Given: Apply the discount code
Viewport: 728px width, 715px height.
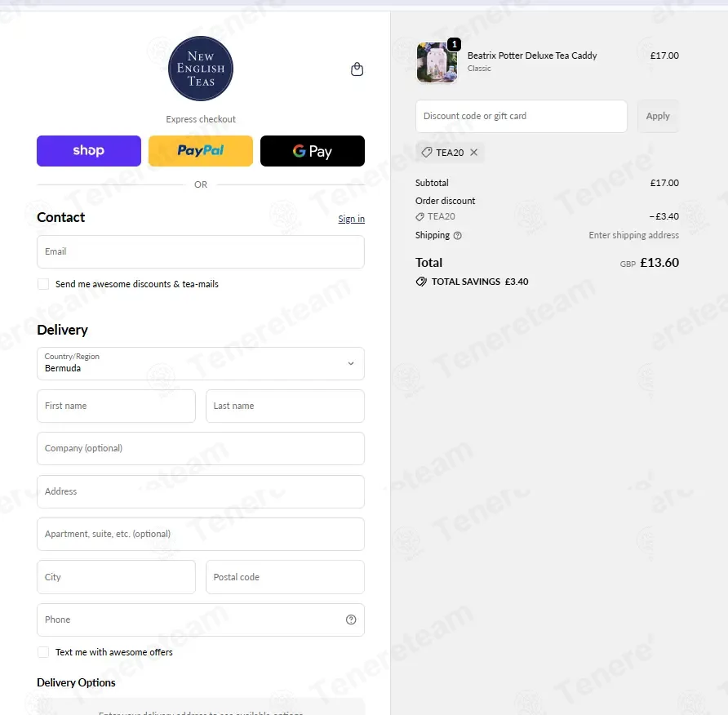Looking at the screenshot, I should (658, 116).
